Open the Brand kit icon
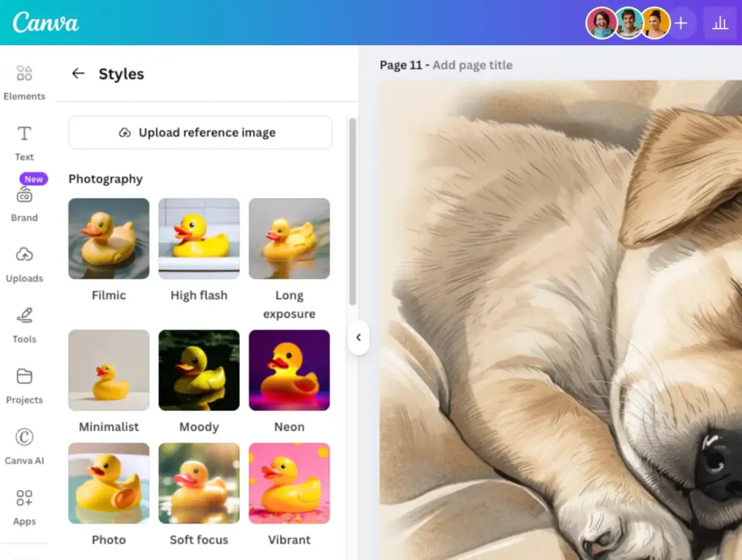The height and width of the screenshot is (560, 742). 24,195
